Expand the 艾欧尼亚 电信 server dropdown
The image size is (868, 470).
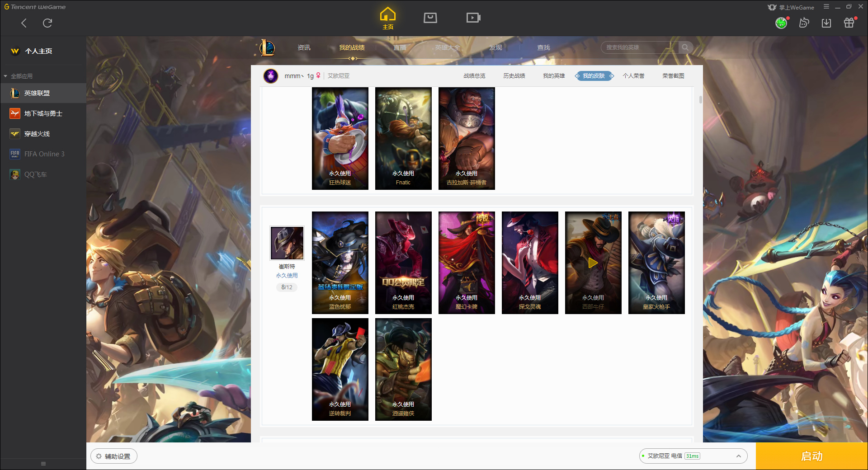(x=693, y=456)
